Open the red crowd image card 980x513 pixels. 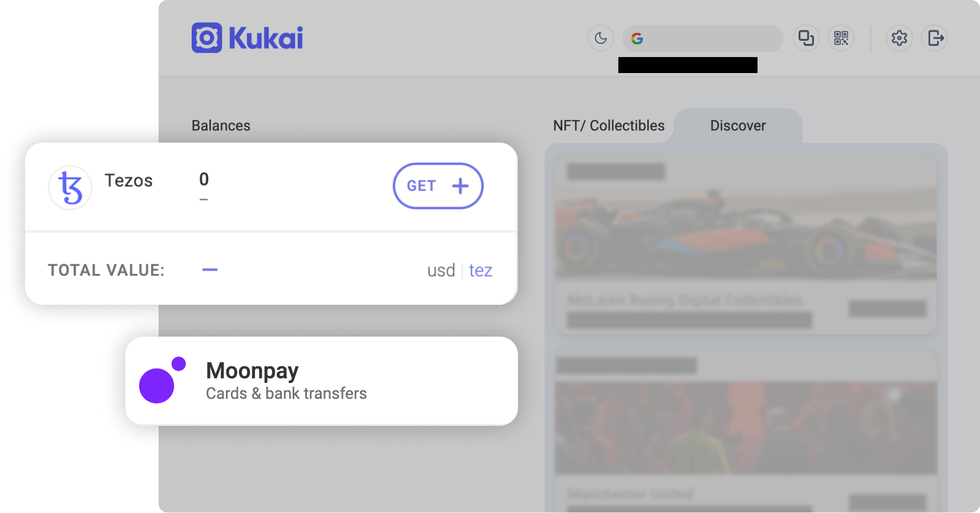(x=746, y=428)
